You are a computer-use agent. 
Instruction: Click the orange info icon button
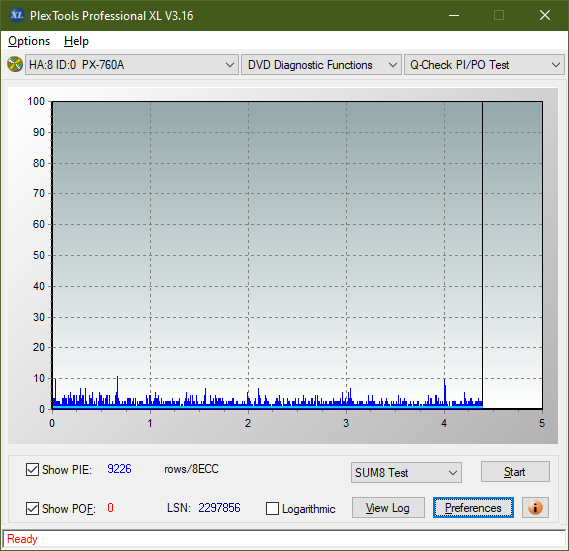pyautogui.click(x=535, y=507)
